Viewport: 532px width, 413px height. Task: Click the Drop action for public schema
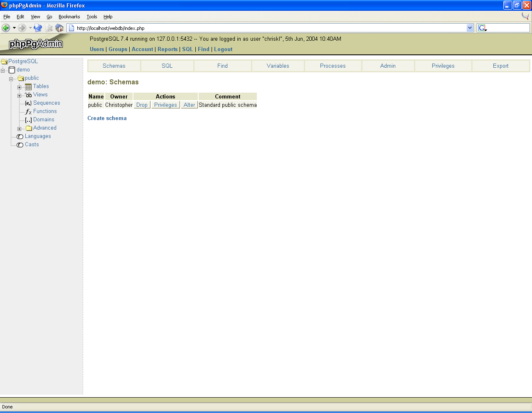142,105
